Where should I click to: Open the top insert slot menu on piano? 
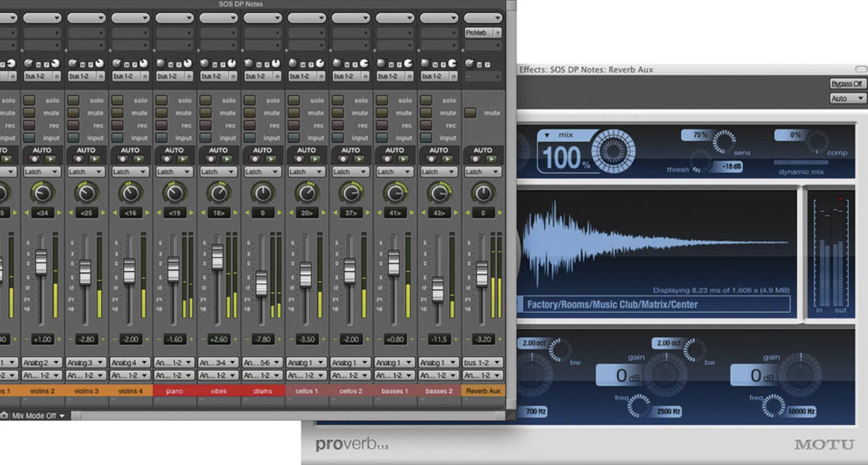pos(174,18)
